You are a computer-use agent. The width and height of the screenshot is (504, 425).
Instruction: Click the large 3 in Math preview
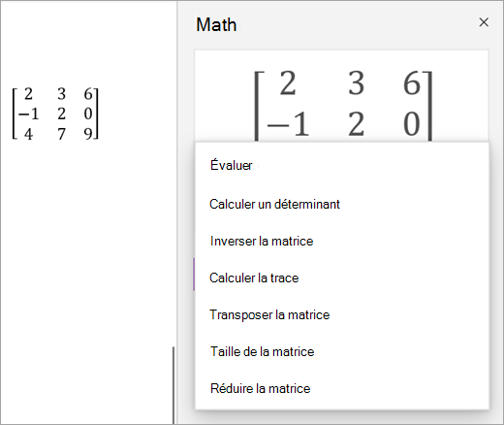[357, 83]
